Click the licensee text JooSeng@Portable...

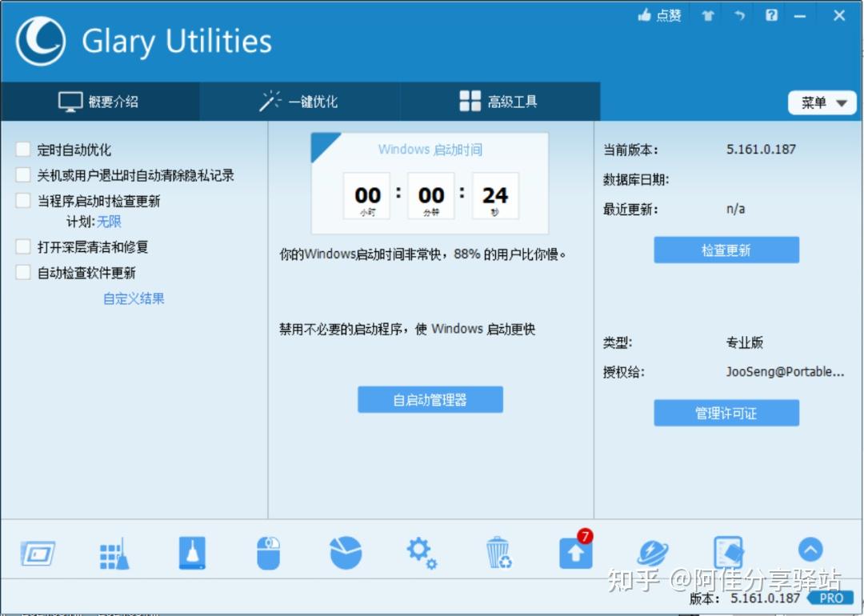[785, 372]
